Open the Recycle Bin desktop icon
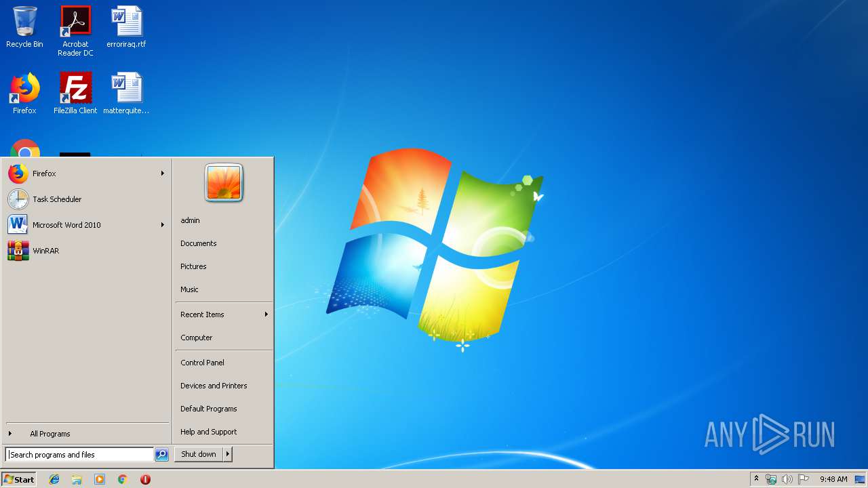868x488 pixels. [x=24, y=27]
